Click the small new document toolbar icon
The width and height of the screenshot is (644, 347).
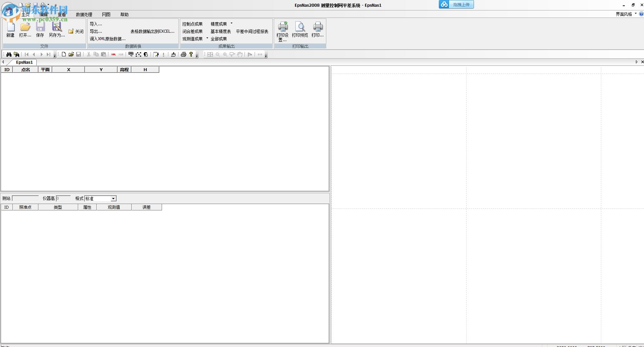(64, 54)
